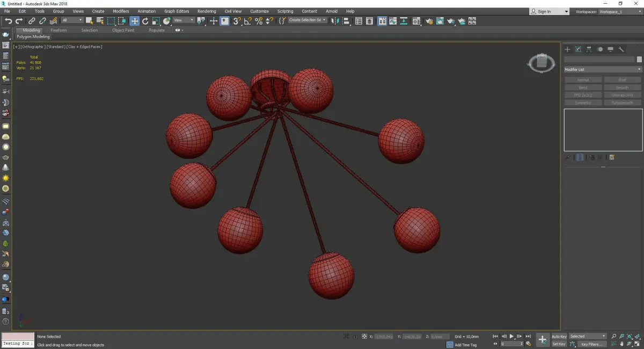
Task: Open the Schematic View icon
Action: [404, 21]
